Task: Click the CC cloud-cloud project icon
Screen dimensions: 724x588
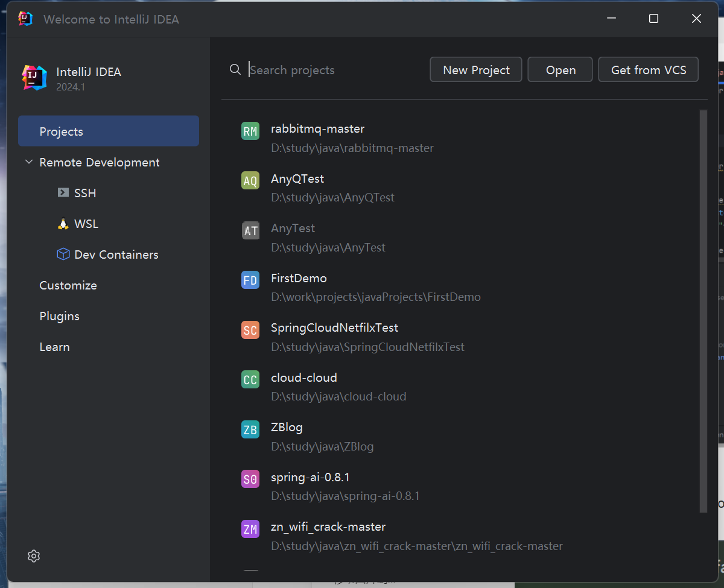Action: (250, 380)
